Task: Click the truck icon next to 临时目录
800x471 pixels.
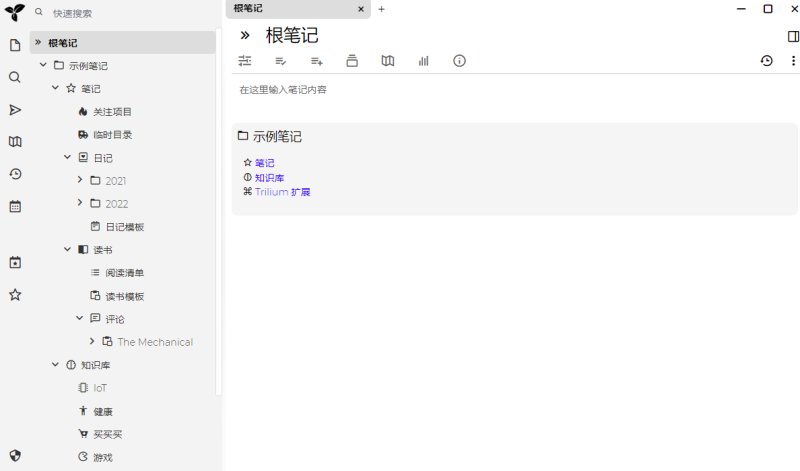Action: (83, 134)
